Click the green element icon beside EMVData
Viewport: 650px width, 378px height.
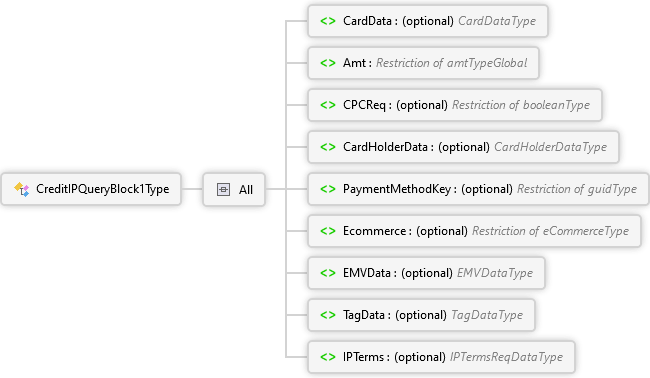[327, 273]
